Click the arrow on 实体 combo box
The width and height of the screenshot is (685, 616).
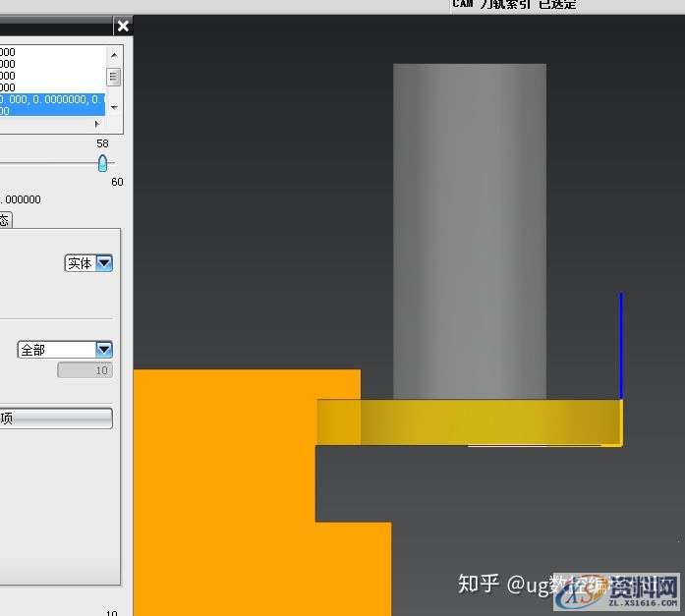pos(104,263)
